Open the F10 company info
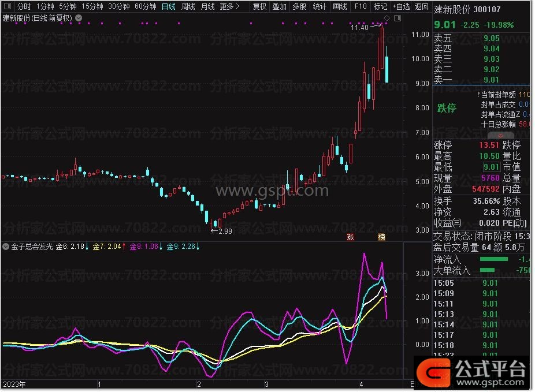Viewport: 535px width, 392px height. click(x=361, y=6)
